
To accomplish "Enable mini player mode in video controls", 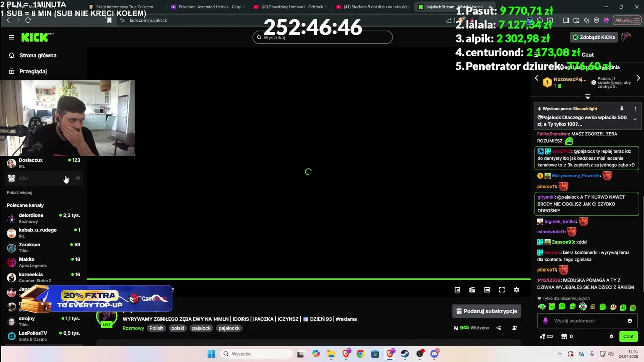I will coord(457,290).
